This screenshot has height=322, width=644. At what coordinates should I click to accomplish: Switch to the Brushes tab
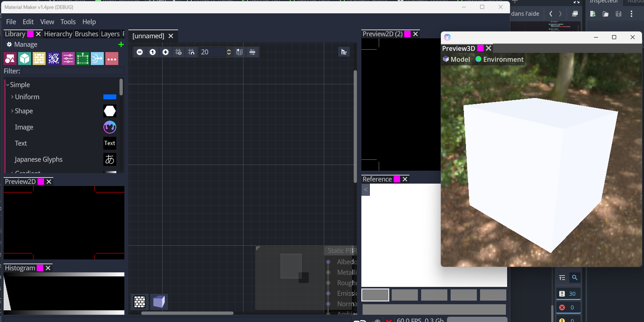[86, 34]
